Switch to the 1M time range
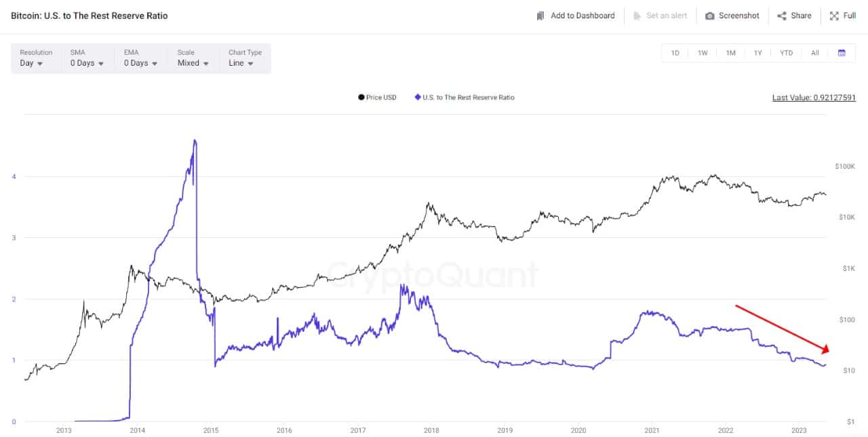Viewport: 868px width, 437px height. (x=730, y=53)
